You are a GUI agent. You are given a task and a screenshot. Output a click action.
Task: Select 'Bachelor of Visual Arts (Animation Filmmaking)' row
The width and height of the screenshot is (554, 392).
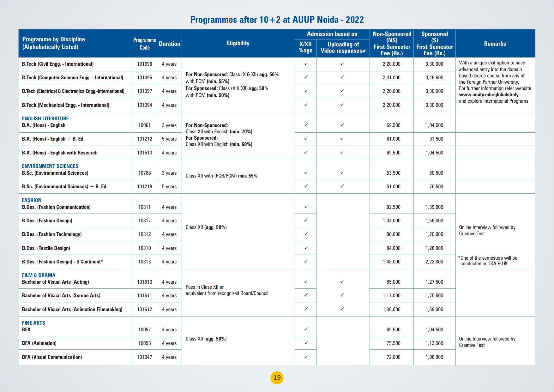tap(72, 309)
